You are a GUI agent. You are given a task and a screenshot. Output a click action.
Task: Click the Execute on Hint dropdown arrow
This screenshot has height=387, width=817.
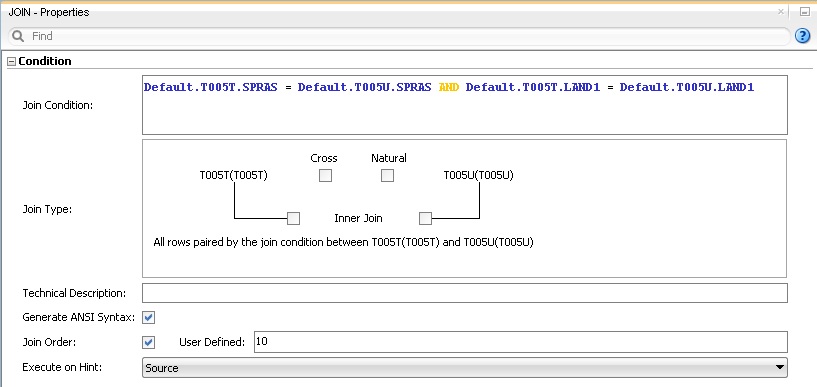779,367
